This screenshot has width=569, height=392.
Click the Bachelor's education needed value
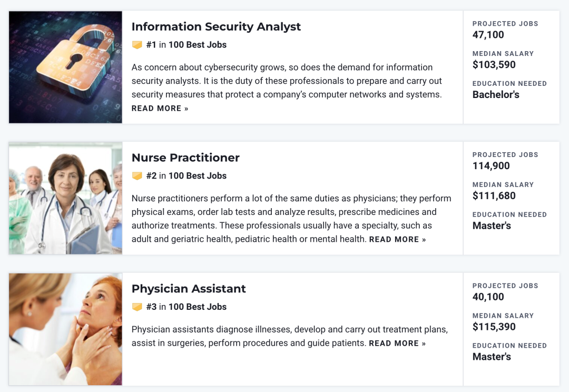pyautogui.click(x=496, y=95)
